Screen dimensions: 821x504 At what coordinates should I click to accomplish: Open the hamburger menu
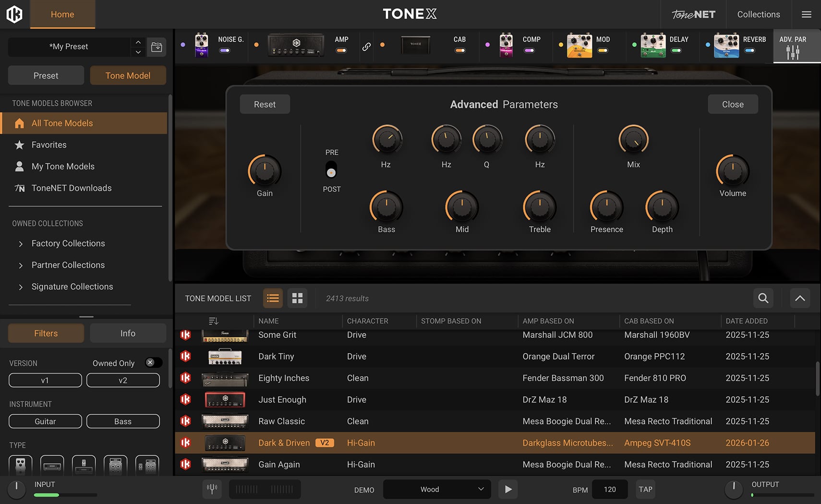pos(807,14)
